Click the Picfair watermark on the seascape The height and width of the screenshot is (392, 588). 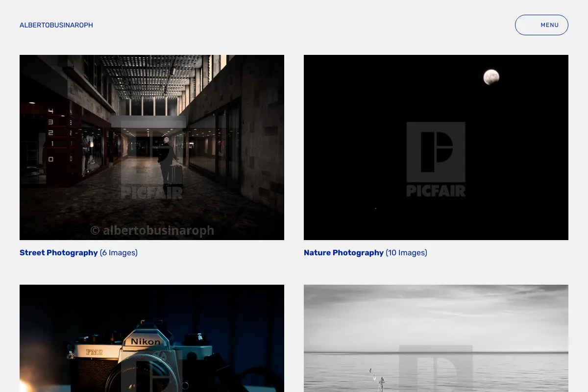(x=436, y=368)
